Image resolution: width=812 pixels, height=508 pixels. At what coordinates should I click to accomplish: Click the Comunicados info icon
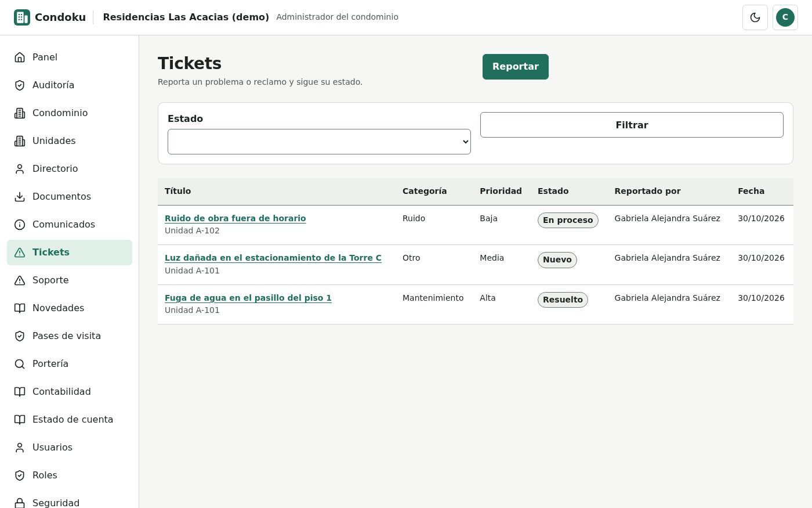(x=20, y=225)
